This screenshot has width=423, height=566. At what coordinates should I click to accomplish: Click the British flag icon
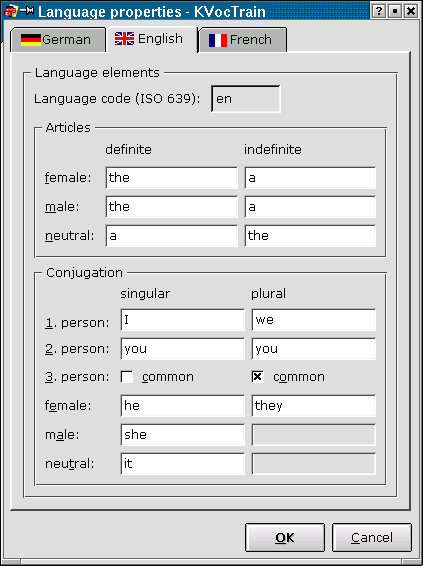click(x=125, y=39)
